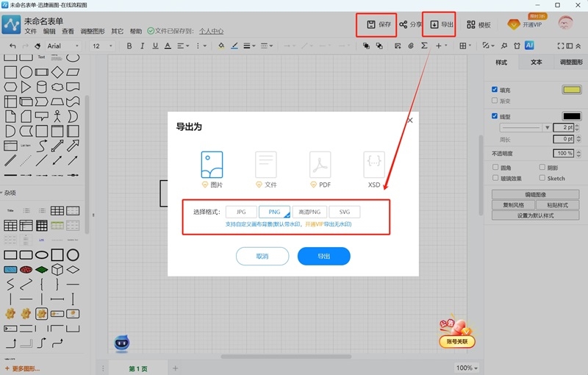Toggle italic formatting
Viewport: 588px width, 375px height.
(x=142, y=46)
